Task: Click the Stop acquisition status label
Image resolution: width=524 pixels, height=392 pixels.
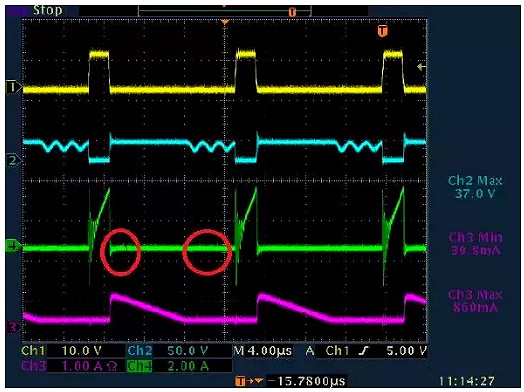Action: 47,10
